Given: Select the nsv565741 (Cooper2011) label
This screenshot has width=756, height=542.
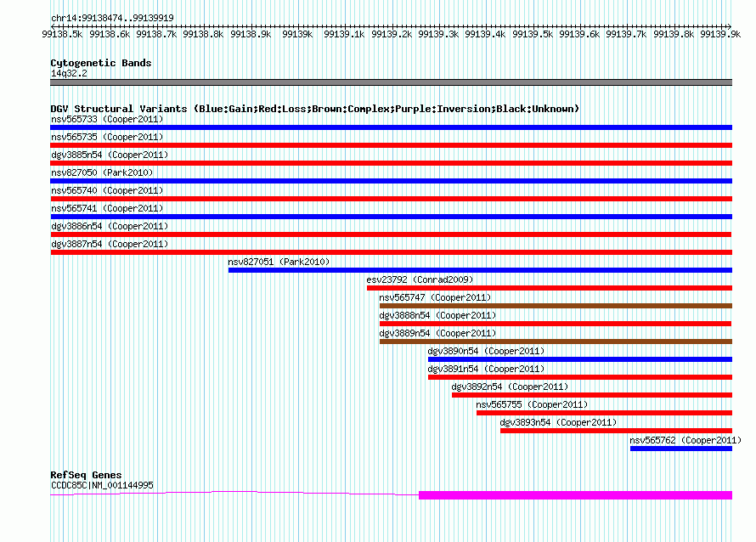Looking at the screenshot, I should coord(107,208).
